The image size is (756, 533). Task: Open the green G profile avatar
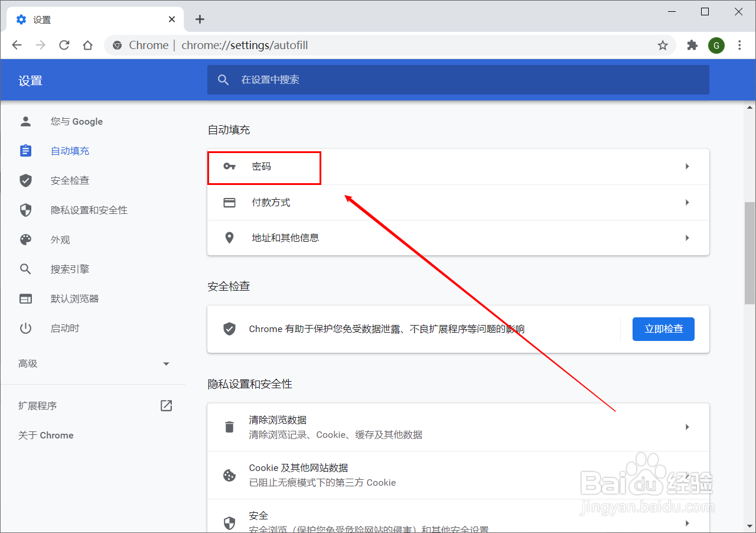coord(716,45)
